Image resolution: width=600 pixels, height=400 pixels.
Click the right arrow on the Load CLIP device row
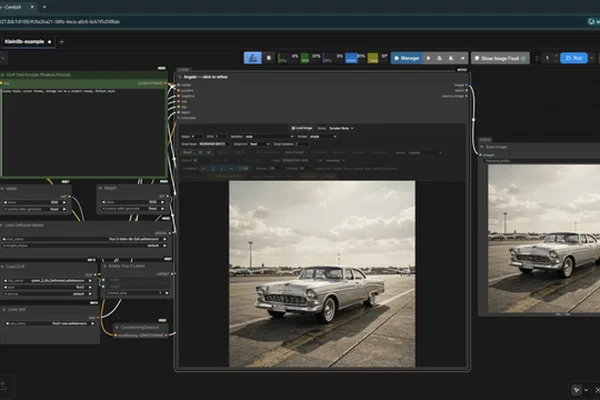(x=90, y=294)
